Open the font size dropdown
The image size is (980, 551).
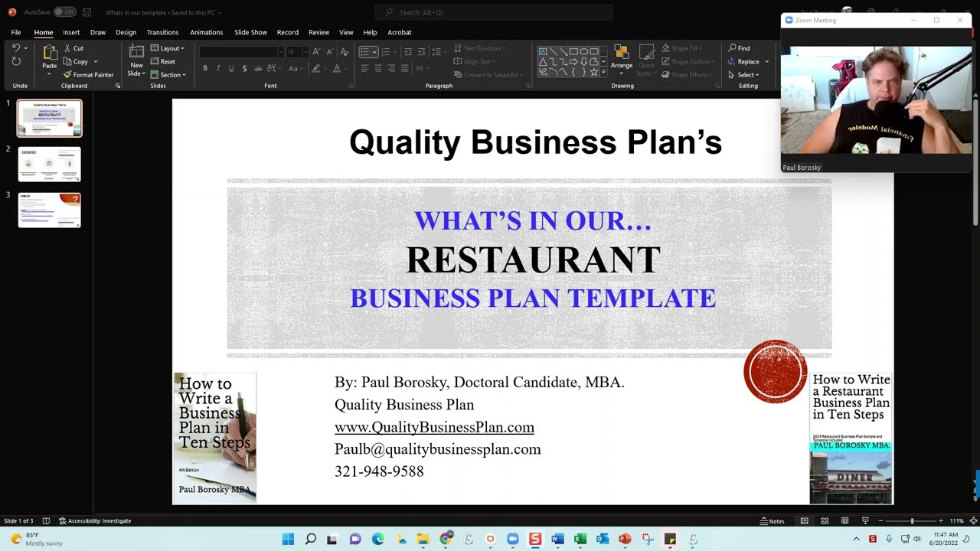click(x=305, y=51)
